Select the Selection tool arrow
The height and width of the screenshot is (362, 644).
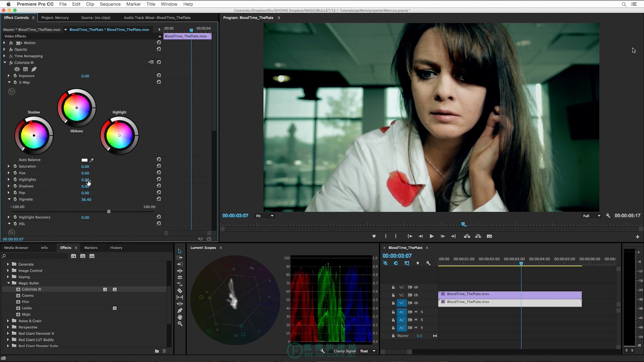pos(180,251)
